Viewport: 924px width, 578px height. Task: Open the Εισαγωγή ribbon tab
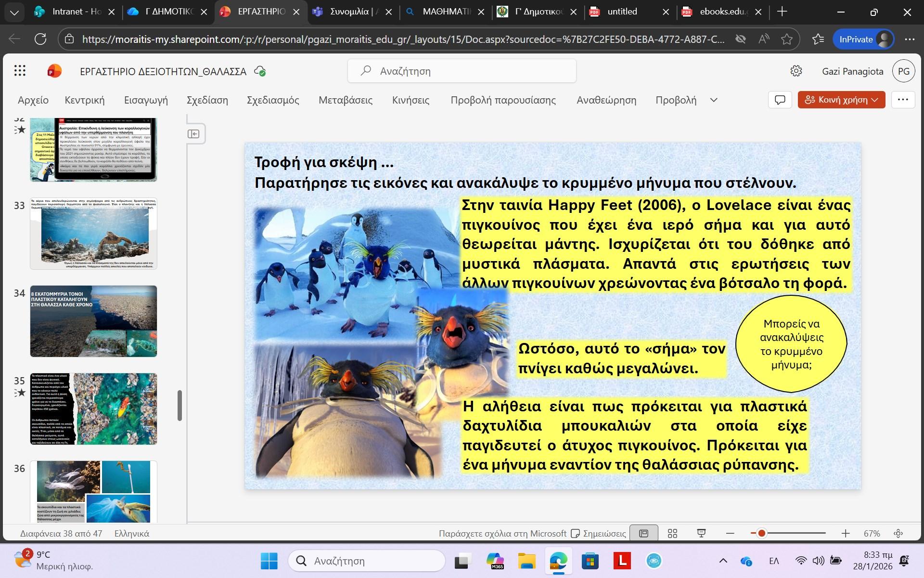pyautogui.click(x=146, y=100)
